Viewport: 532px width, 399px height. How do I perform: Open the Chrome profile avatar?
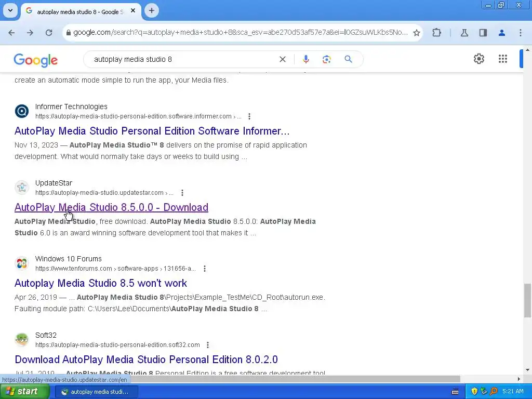click(501, 33)
